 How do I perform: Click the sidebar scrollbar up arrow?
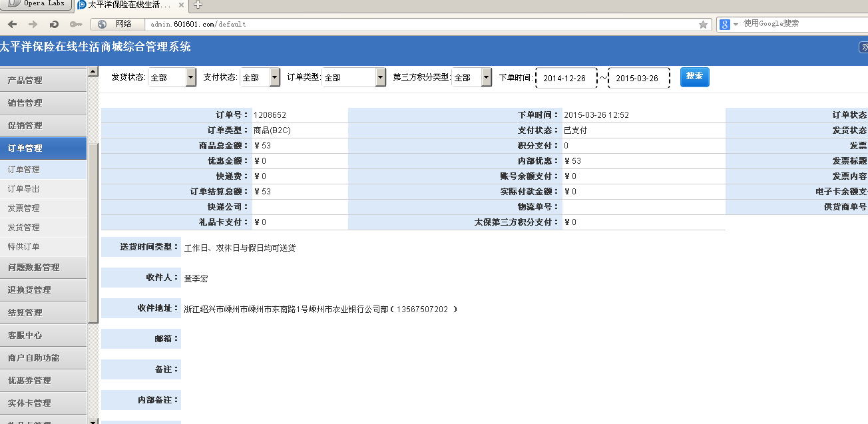pyautogui.click(x=93, y=71)
